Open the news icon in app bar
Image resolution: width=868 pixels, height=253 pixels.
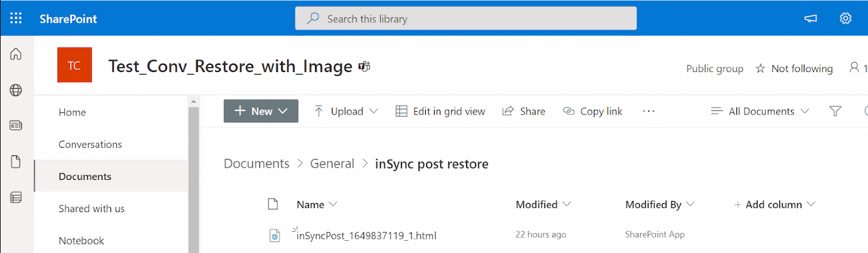pyautogui.click(x=16, y=125)
